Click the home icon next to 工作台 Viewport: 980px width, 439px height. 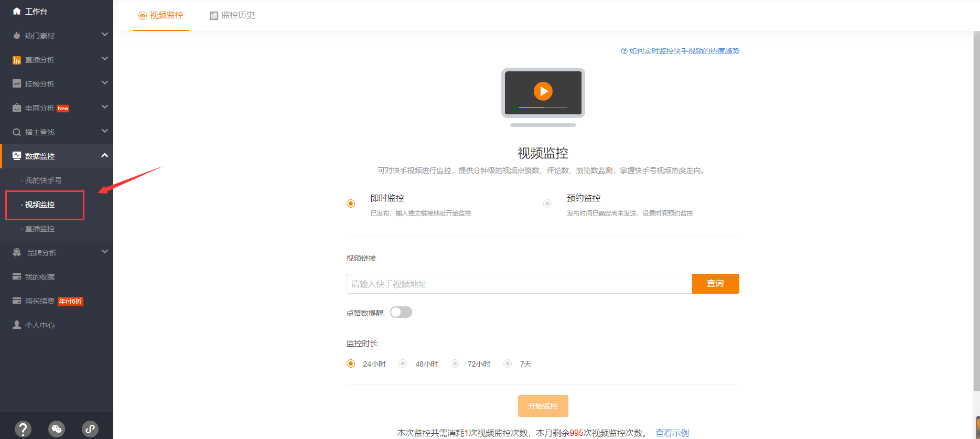coord(17,11)
